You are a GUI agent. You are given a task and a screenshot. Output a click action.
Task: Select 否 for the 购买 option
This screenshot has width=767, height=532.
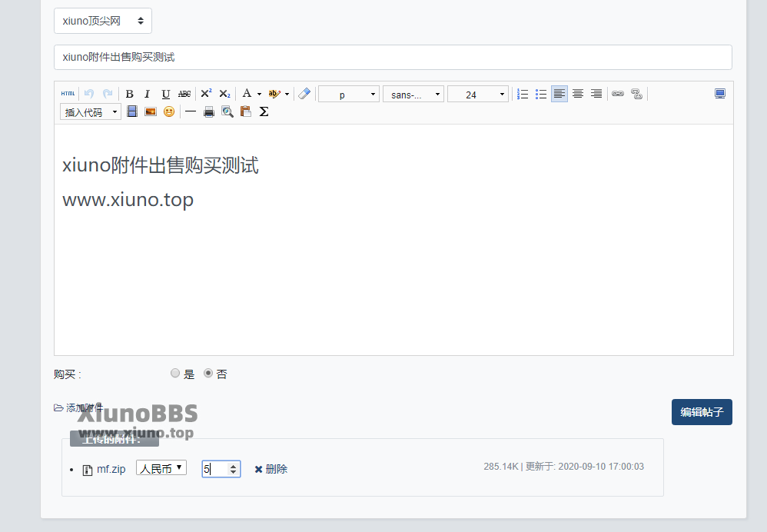click(x=208, y=374)
